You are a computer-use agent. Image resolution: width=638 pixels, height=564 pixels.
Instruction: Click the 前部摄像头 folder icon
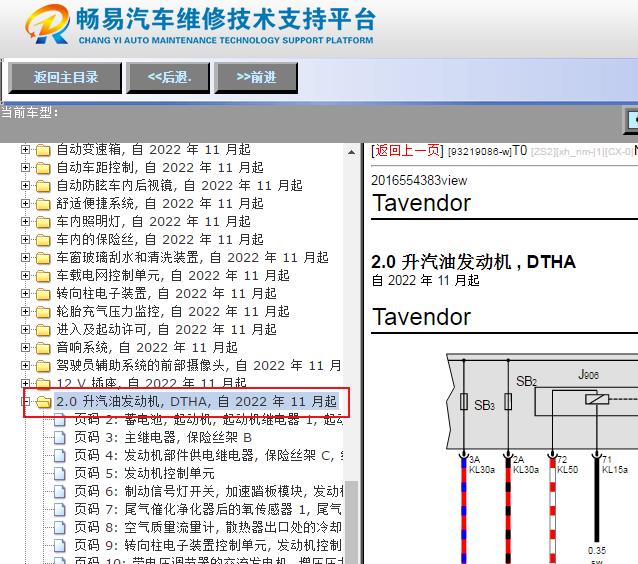click(43, 366)
